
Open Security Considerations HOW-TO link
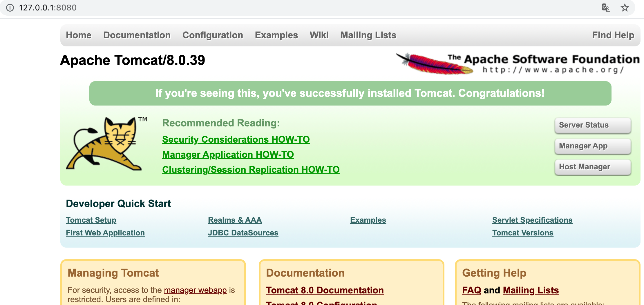(x=236, y=139)
